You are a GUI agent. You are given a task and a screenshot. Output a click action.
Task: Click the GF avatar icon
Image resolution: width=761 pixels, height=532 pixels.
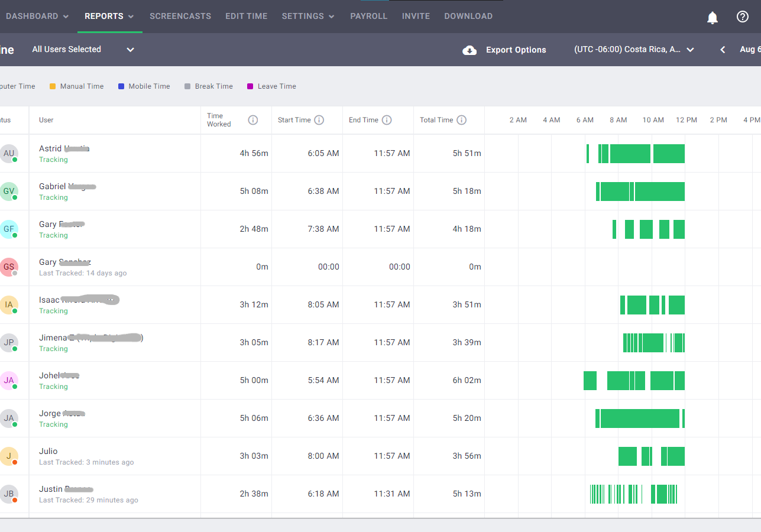(x=9, y=229)
